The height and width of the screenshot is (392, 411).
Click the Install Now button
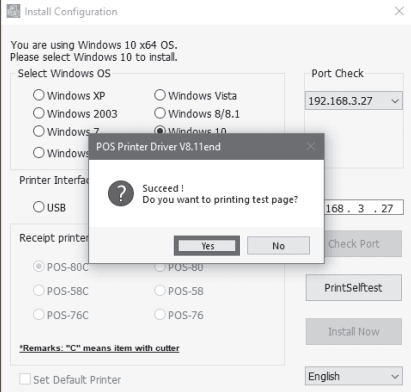coord(354,332)
